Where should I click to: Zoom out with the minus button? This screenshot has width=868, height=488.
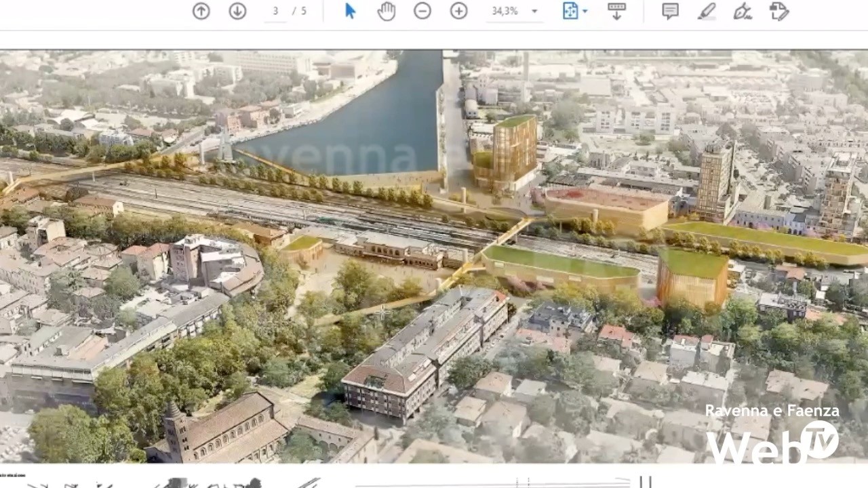point(422,11)
